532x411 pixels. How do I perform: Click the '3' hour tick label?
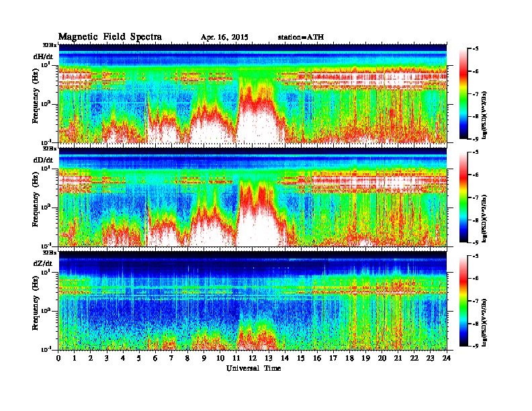[x=107, y=359]
